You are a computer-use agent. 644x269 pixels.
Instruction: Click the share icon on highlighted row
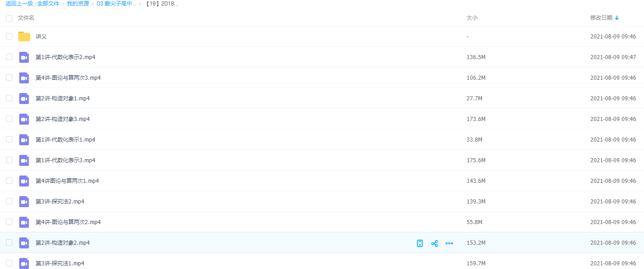tap(435, 243)
